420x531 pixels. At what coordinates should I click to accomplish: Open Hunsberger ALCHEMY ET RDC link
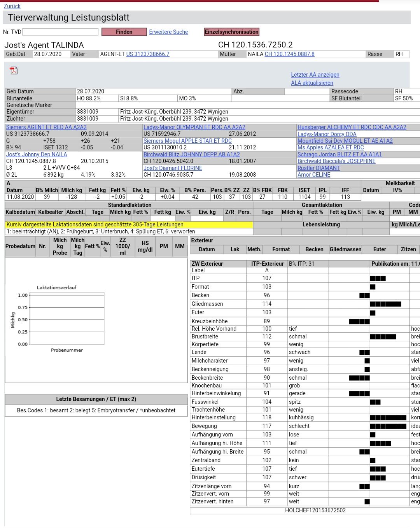pos(352,127)
